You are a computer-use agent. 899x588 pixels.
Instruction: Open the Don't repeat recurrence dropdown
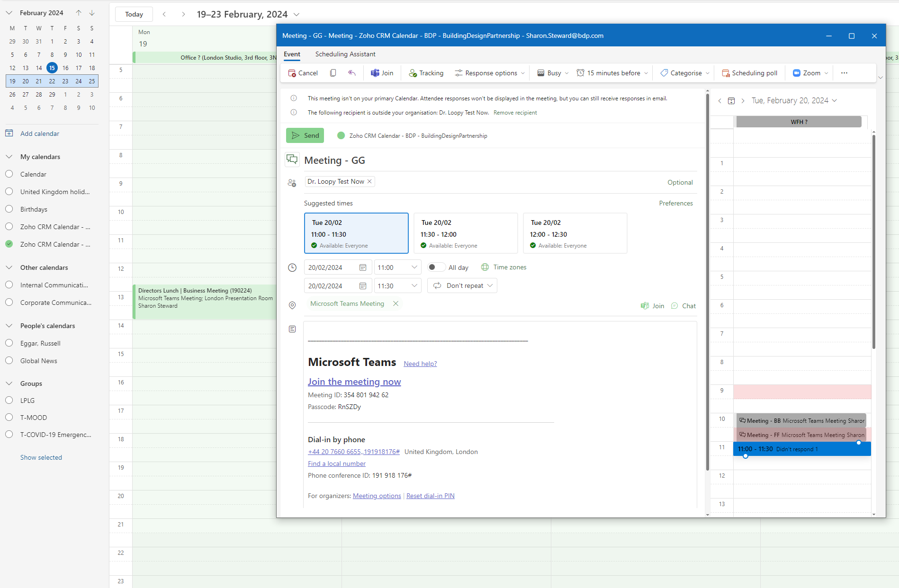(462, 286)
